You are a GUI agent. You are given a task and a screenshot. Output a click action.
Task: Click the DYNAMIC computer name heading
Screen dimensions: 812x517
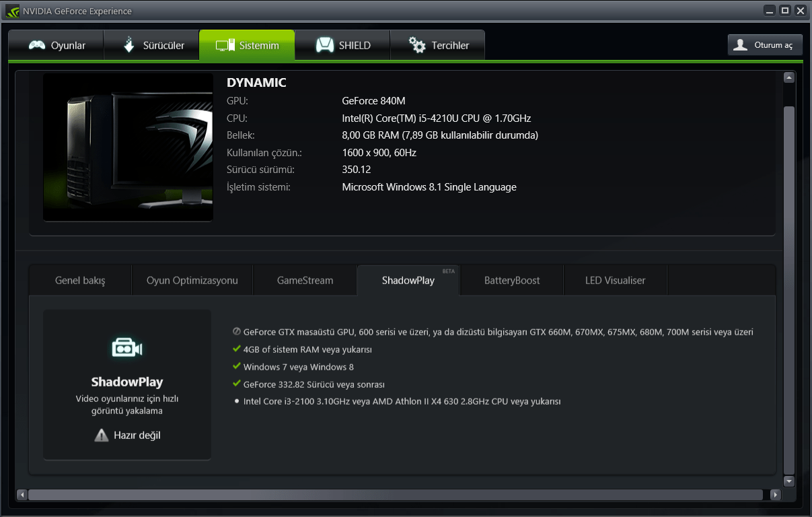[x=256, y=83]
